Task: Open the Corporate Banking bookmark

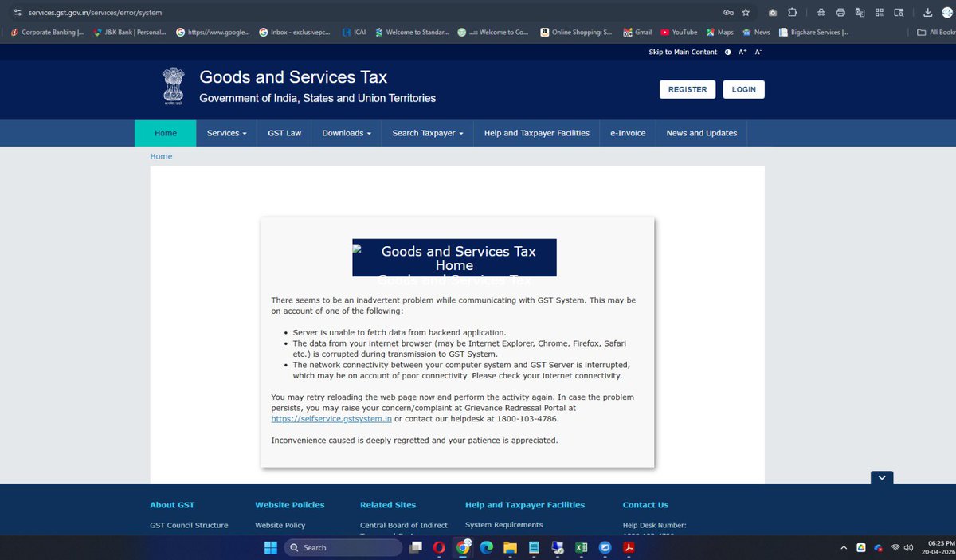Action: [x=47, y=33]
